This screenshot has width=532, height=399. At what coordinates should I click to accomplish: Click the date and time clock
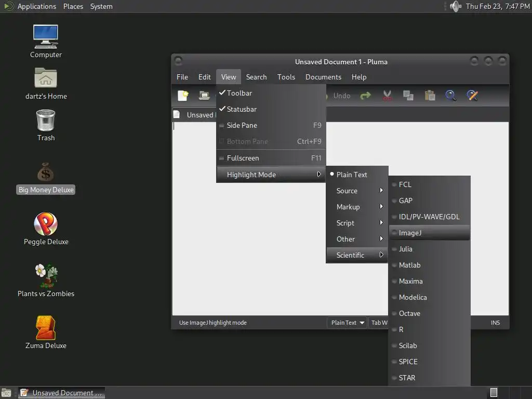point(497,6)
